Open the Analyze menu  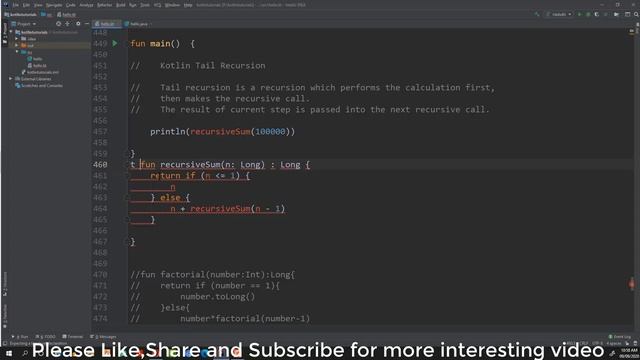(x=86, y=5)
